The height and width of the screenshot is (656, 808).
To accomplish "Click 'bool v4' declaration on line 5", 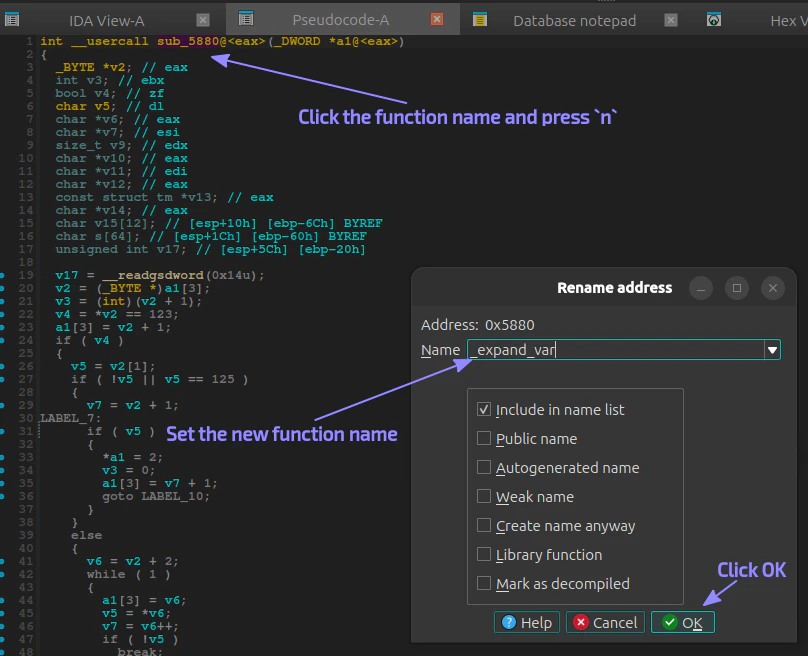I will click(86, 93).
